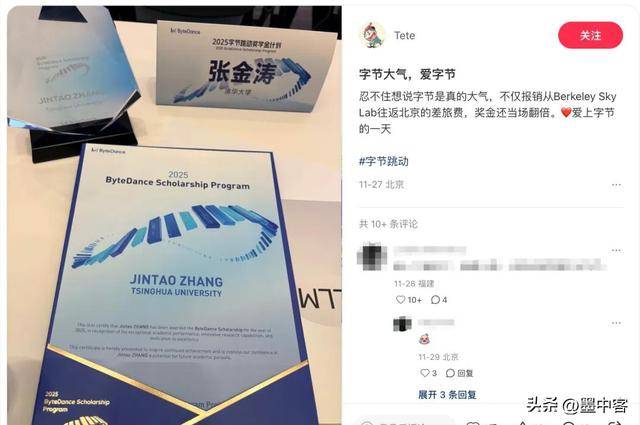Open the scholarship certificate photo

174,215
